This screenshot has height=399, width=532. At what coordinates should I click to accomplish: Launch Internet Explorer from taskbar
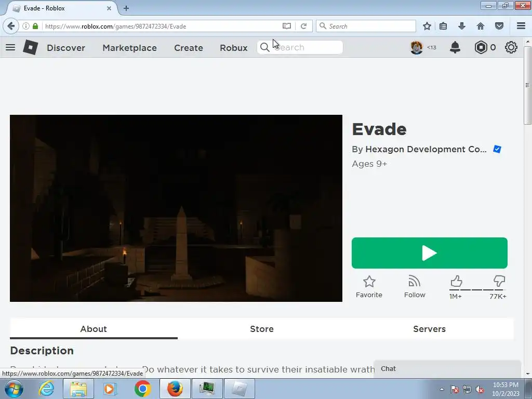[46, 389]
